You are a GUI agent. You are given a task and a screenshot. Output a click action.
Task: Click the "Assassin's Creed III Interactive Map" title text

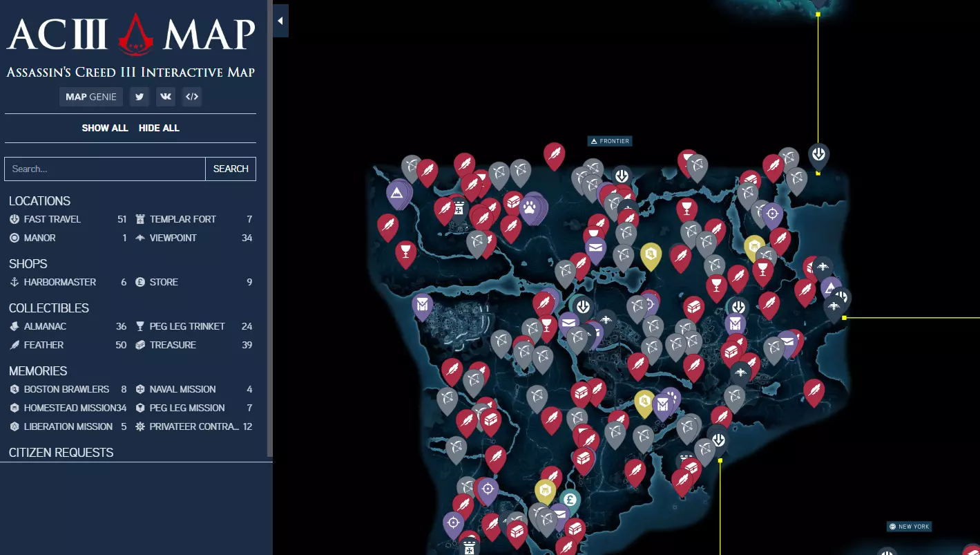pos(131,73)
